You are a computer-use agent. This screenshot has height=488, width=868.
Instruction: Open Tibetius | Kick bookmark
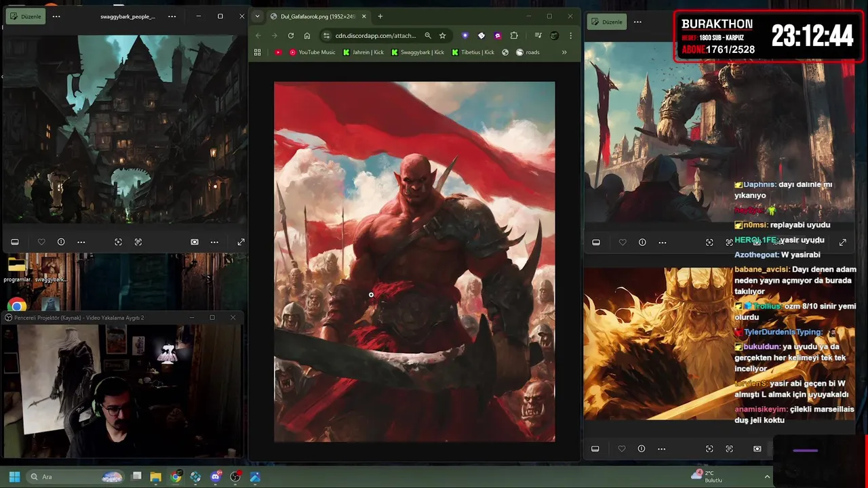[x=473, y=52]
